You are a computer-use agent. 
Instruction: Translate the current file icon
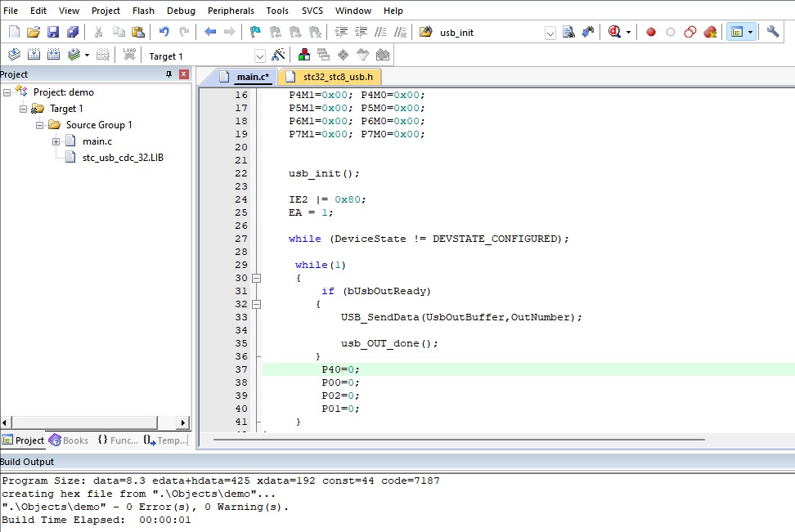point(14,55)
